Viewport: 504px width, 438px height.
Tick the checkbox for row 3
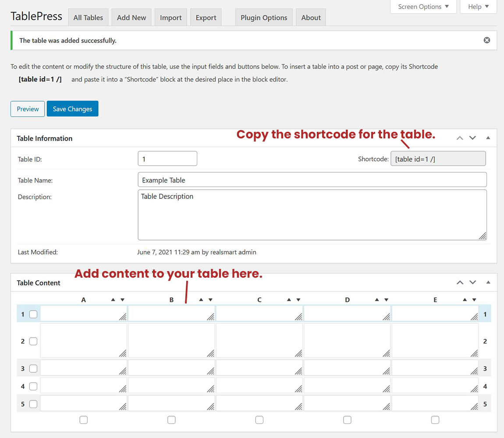point(33,369)
